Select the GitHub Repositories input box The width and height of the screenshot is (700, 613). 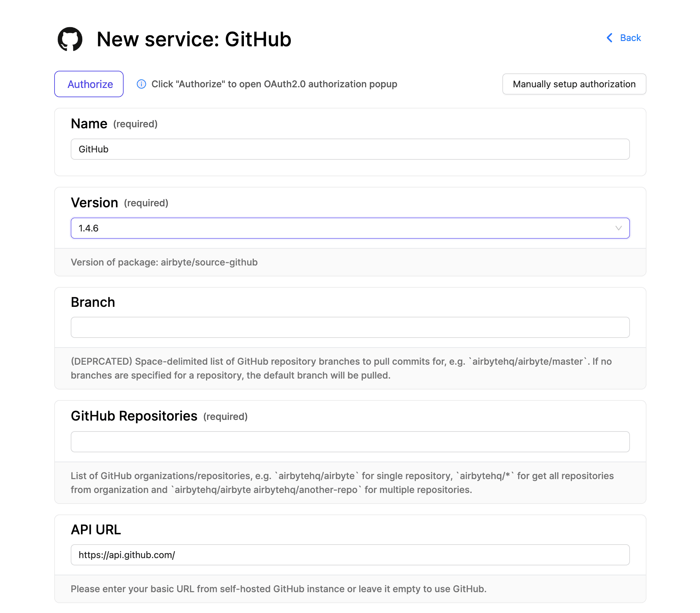click(350, 442)
